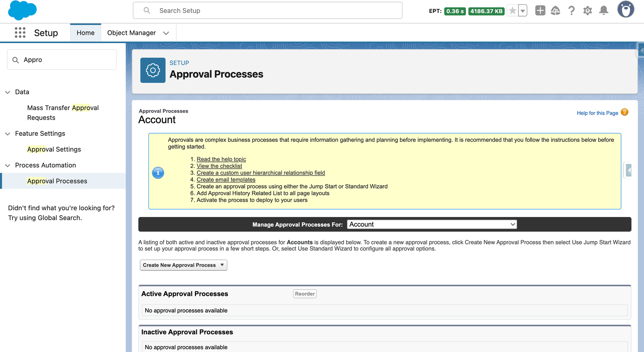Open the Help for this Page link
The image size is (644, 352).
(x=597, y=113)
